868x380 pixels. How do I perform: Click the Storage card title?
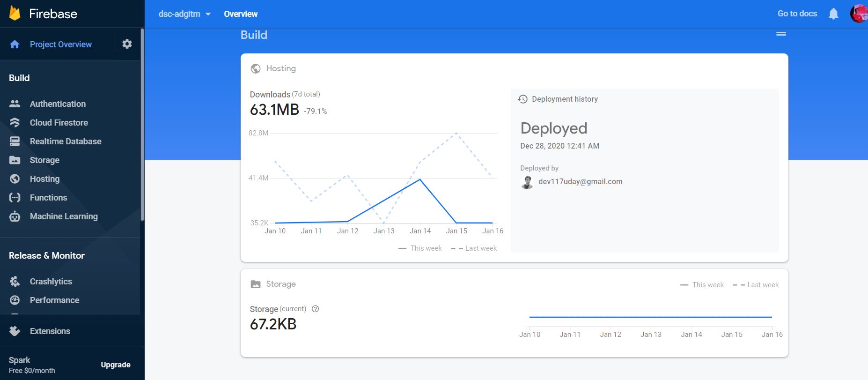tap(281, 284)
